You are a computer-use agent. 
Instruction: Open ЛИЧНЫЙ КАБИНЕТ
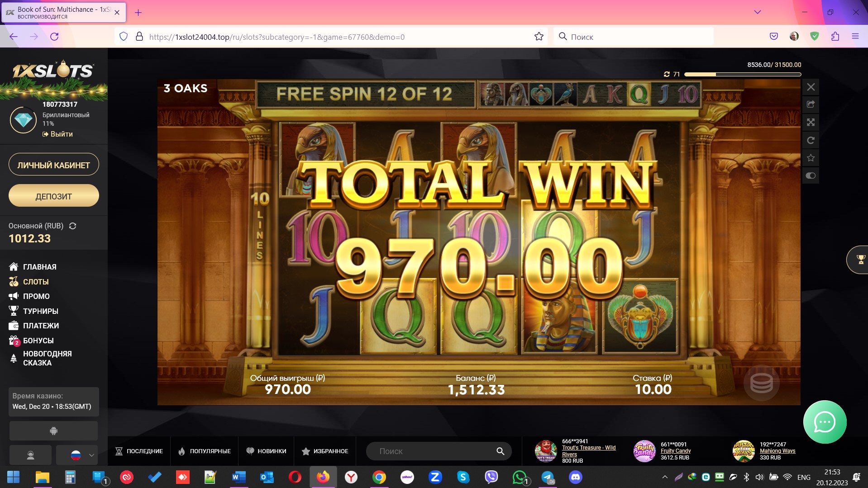[53, 165]
